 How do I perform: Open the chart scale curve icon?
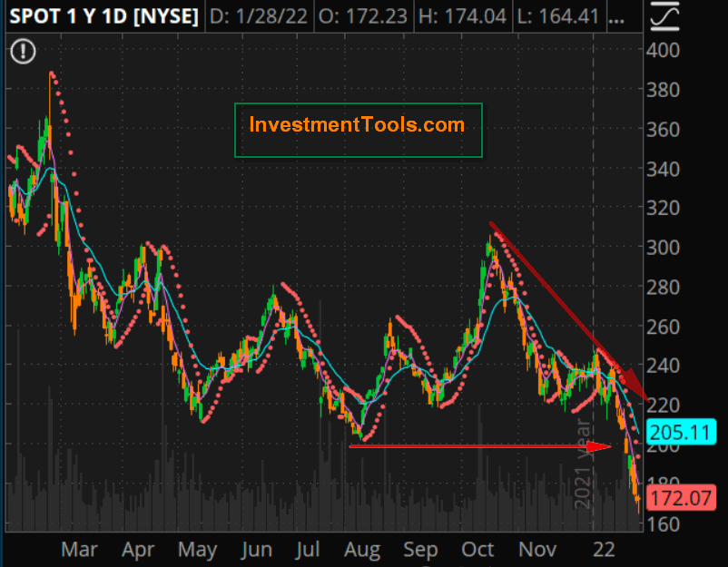664,16
